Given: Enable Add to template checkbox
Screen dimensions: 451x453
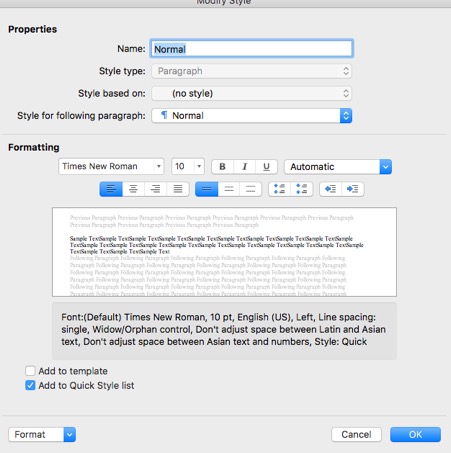Looking at the screenshot, I should point(30,371).
